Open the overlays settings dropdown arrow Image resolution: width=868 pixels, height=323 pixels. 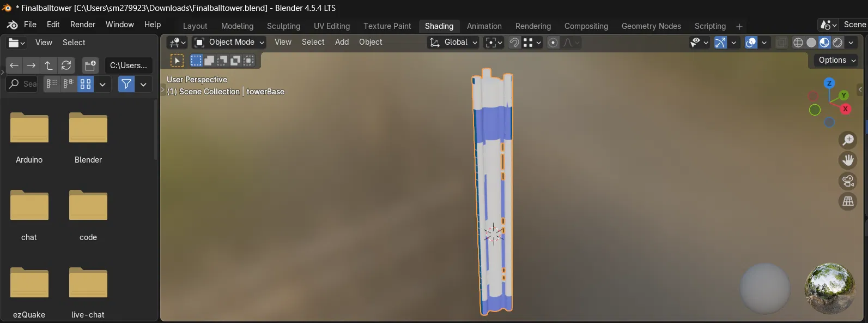click(x=764, y=43)
